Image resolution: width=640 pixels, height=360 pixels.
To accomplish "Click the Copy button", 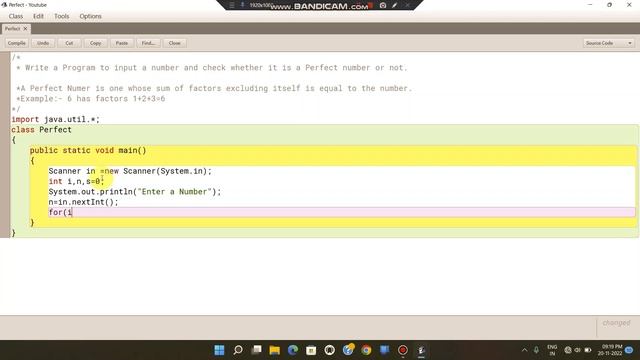I will (96, 43).
